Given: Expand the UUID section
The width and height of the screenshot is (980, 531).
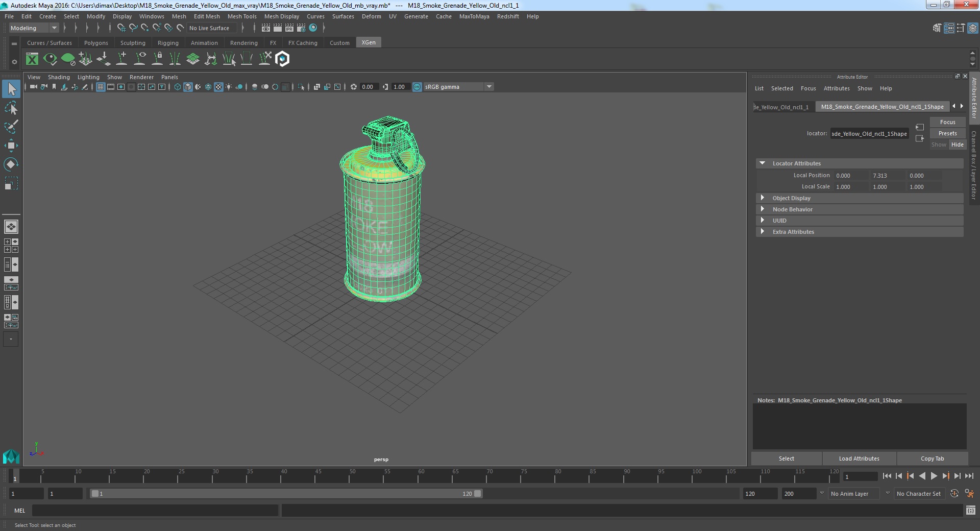Looking at the screenshot, I should coord(762,221).
